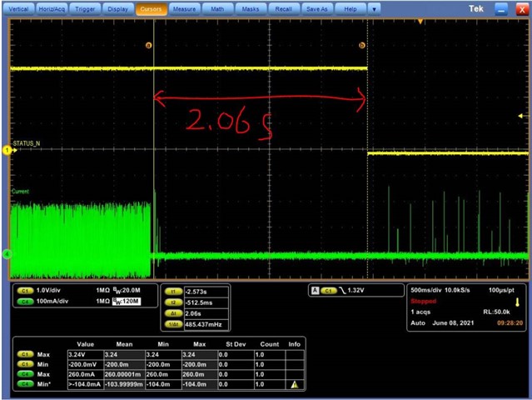Image resolution: width=532 pixels, height=400 pixels.
Task: Click the BW:20.0M bandwidth readout
Action: (x=127, y=290)
